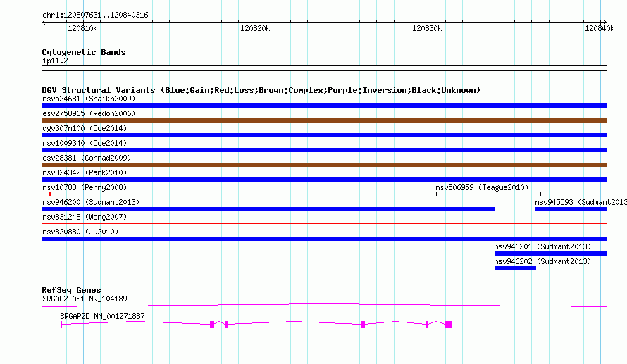The width and height of the screenshot is (627, 364).
Task: Select the blue bar under nsv945593
Action: [571, 209]
